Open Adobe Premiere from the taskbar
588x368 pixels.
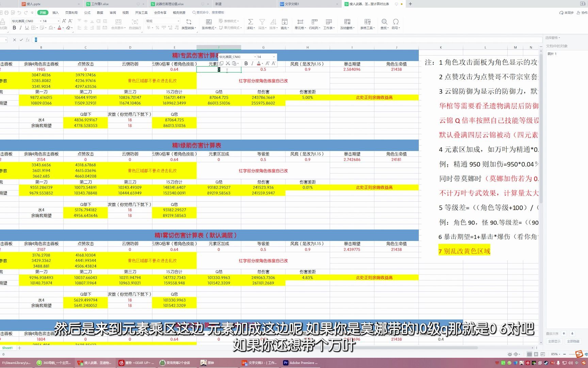[x=301, y=363]
